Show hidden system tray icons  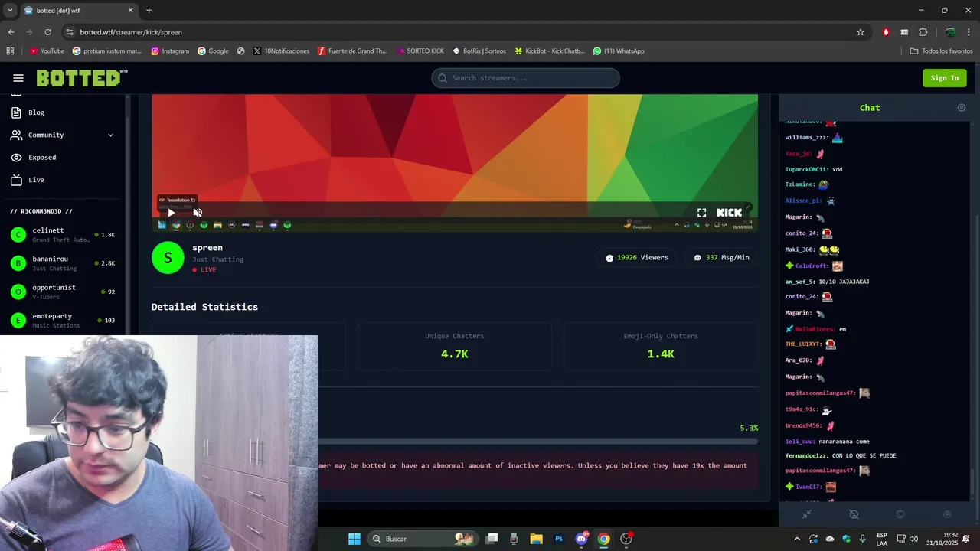click(797, 539)
